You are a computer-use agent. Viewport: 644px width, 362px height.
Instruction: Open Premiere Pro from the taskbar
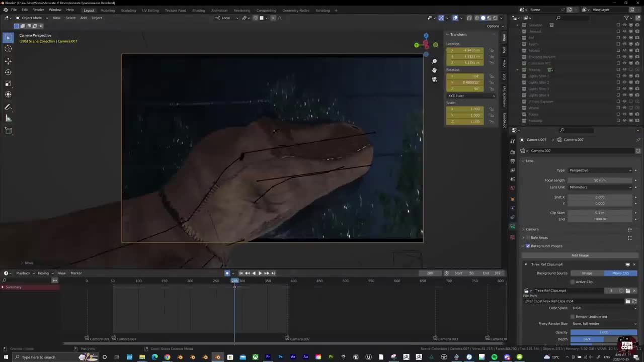(268, 357)
